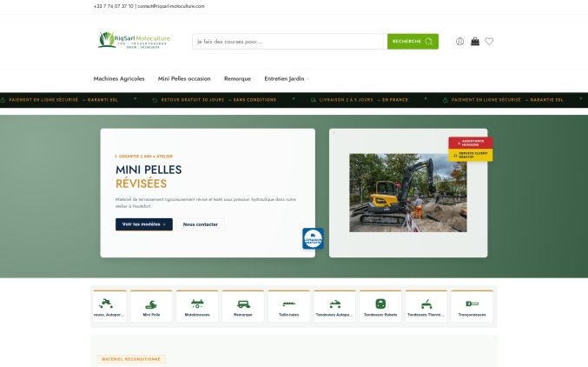Open the Tondeuses Robots category card
This screenshot has width=588, height=367.
[x=380, y=306]
